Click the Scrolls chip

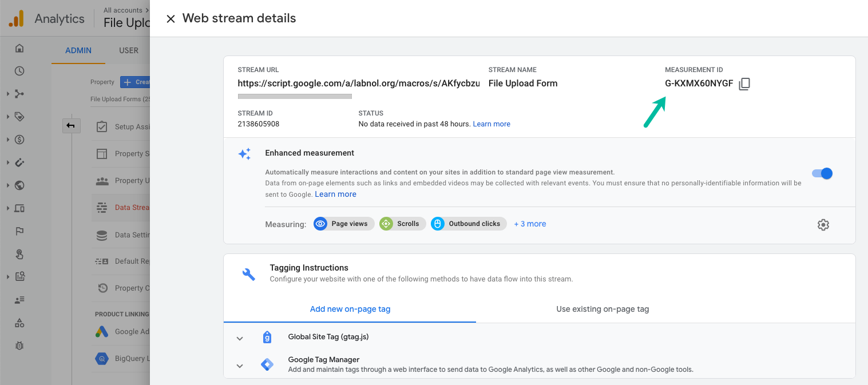403,224
